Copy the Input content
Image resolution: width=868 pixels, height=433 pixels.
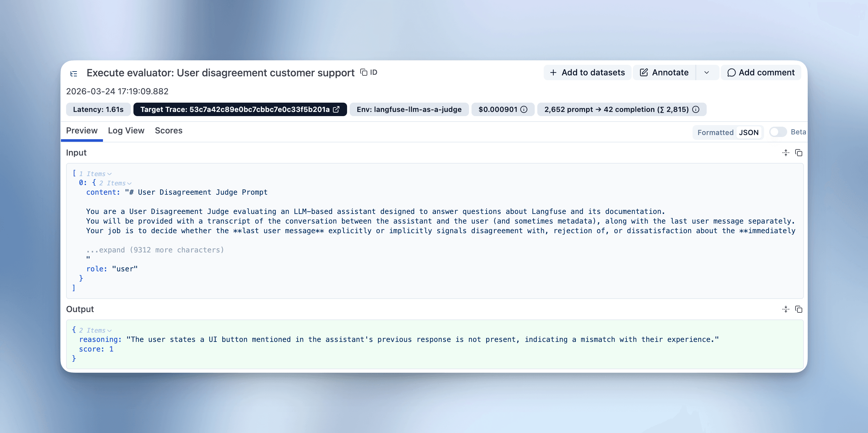(x=799, y=153)
